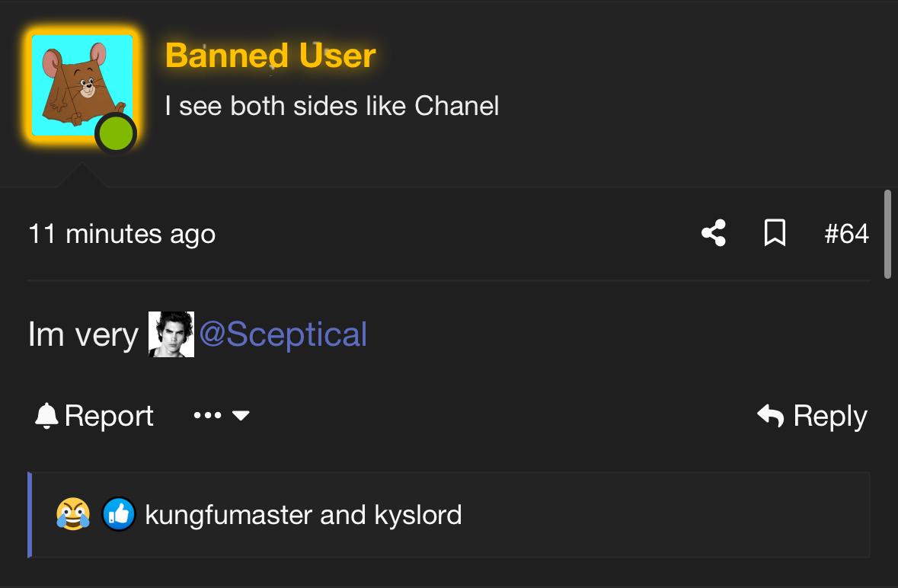Click the share post icon
898x588 pixels.
tap(714, 233)
